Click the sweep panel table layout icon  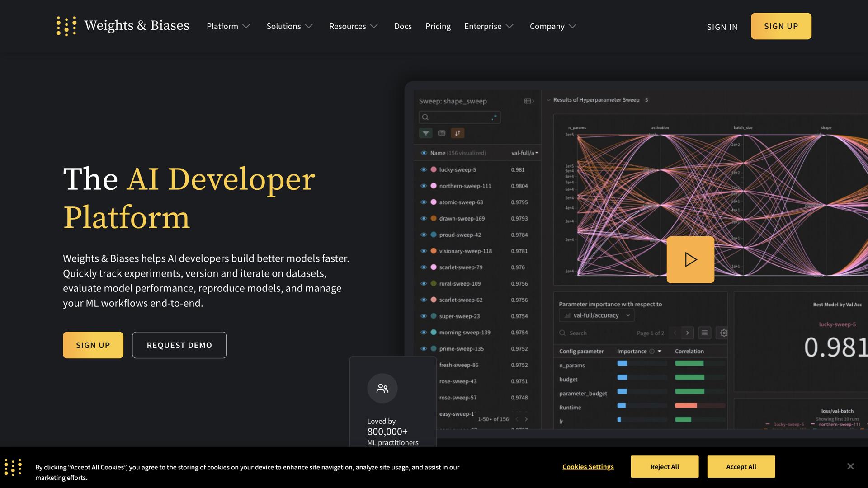point(528,101)
